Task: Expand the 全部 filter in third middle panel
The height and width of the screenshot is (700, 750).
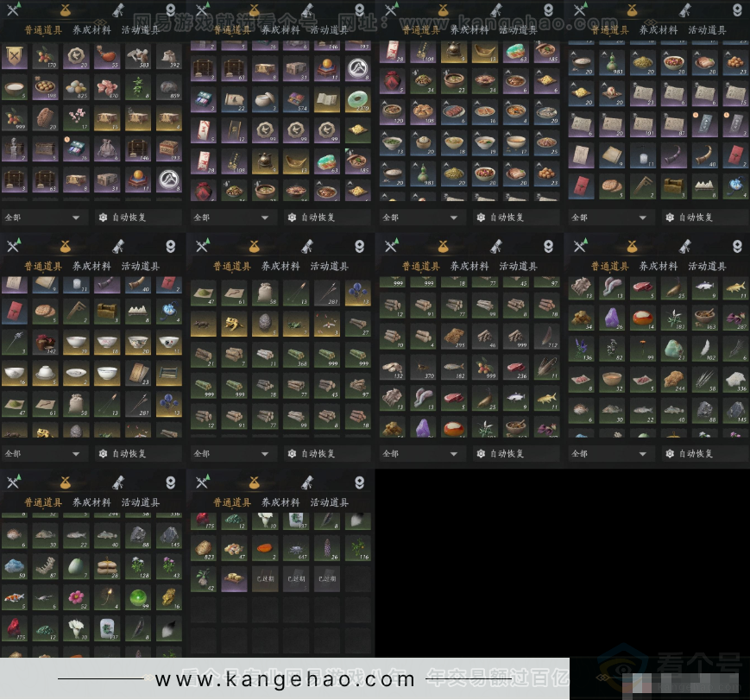Action: pyautogui.click(x=422, y=453)
